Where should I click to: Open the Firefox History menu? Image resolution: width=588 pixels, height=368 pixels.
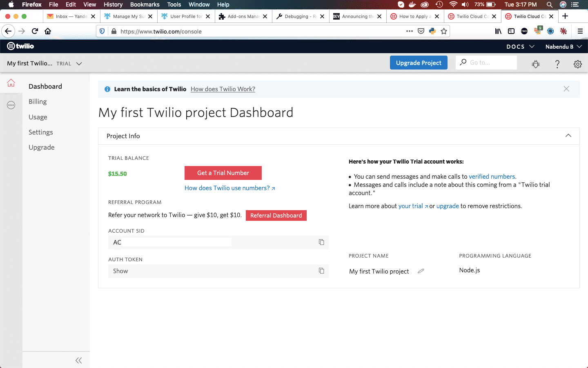tap(113, 4)
